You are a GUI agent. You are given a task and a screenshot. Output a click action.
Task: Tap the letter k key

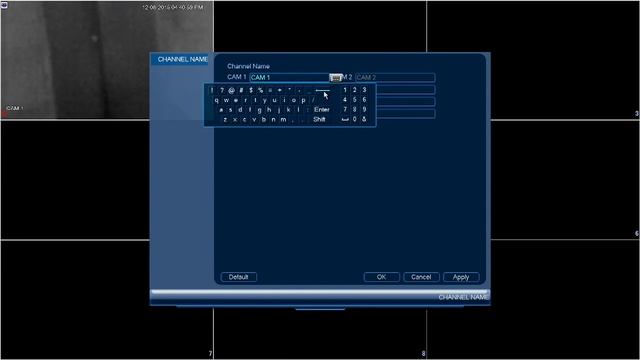pyautogui.click(x=289, y=110)
